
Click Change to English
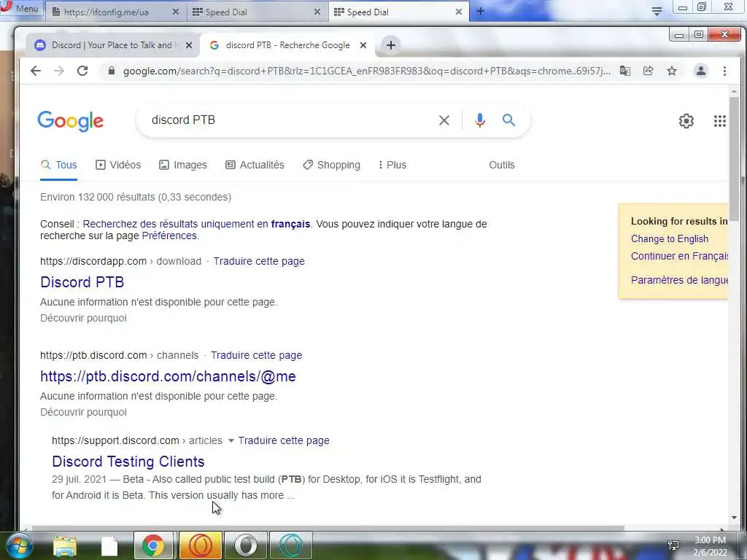tap(670, 238)
